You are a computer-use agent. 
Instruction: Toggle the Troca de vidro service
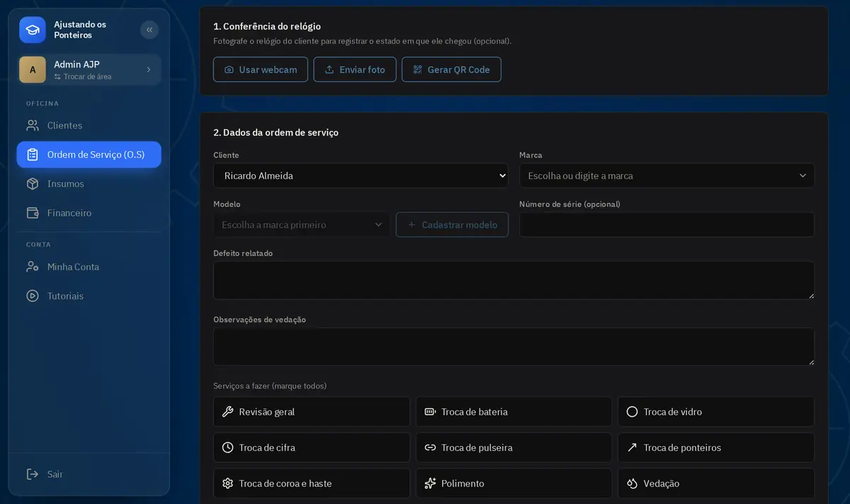click(716, 411)
